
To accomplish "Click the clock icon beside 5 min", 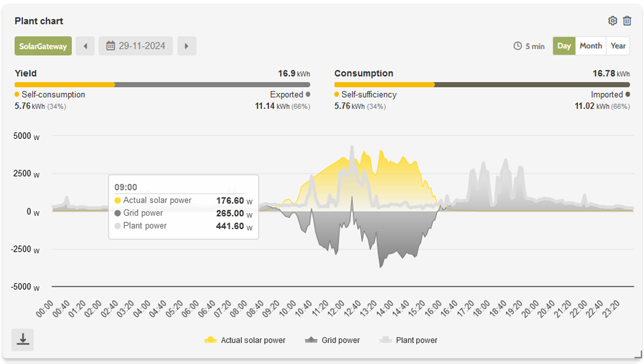I will (x=517, y=47).
